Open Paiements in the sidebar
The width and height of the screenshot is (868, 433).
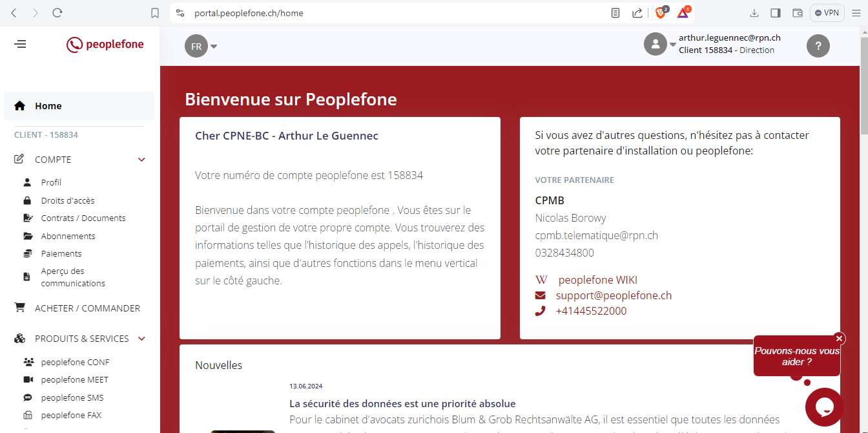(x=61, y=253)
